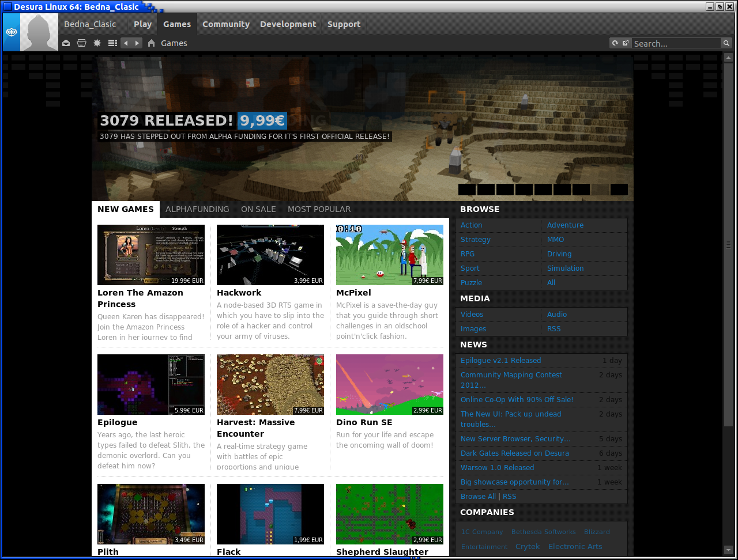Open Community Mapping Contest 2012 news
738x560 pixels.
click(511, 380)
